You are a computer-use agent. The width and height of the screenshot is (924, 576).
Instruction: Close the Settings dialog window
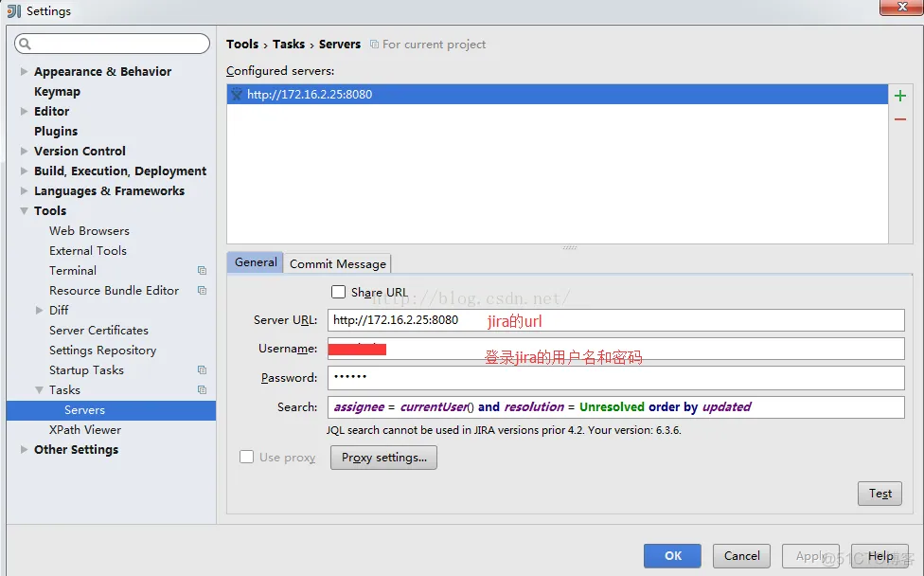pos(901,7)
